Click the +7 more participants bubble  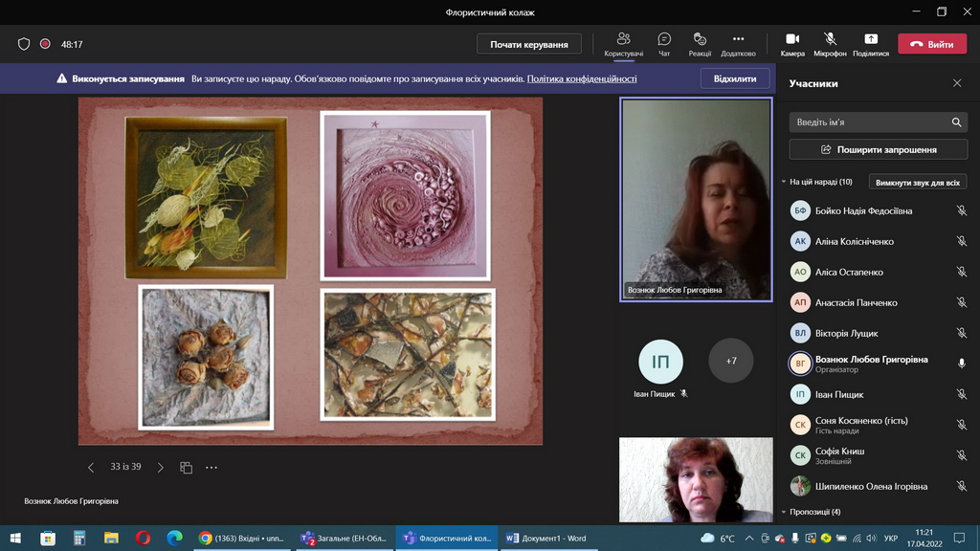(730, 361)
